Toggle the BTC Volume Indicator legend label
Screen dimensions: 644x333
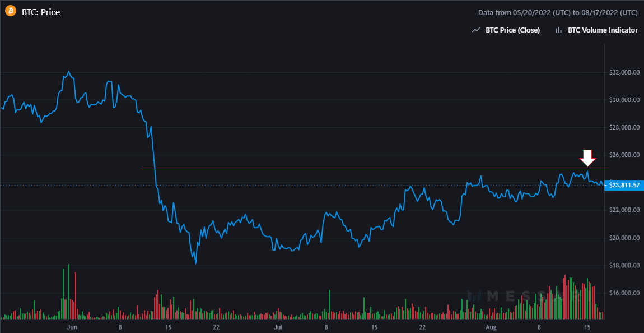603,30
